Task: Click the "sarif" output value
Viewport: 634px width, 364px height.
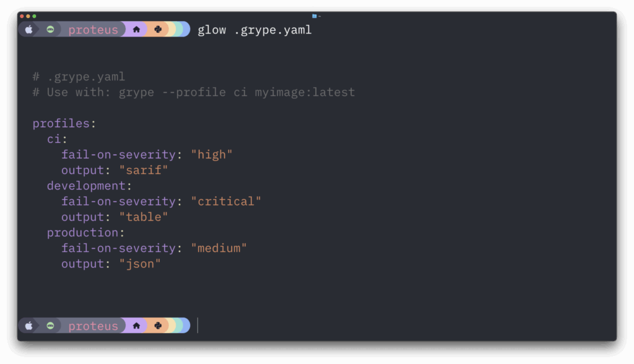Action: 143,170
